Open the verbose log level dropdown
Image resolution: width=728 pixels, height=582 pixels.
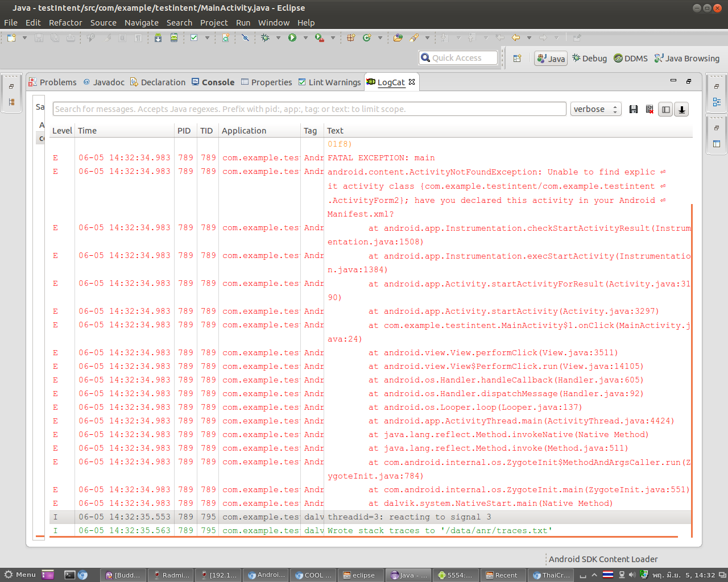[596, 109]
